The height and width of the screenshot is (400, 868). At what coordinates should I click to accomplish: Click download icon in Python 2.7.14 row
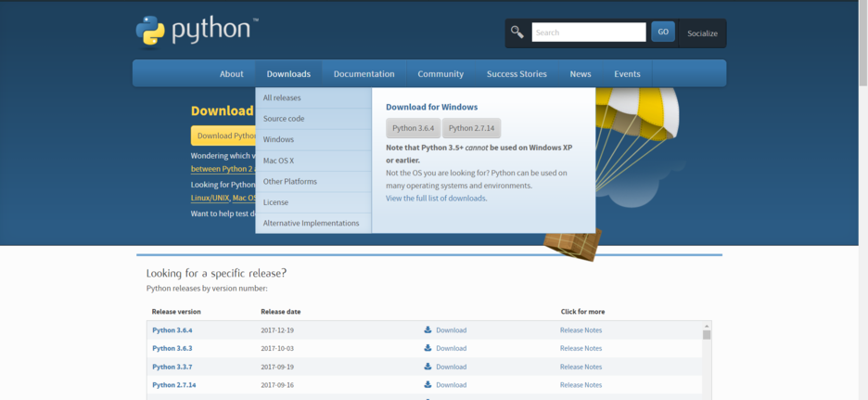(428, 384)
